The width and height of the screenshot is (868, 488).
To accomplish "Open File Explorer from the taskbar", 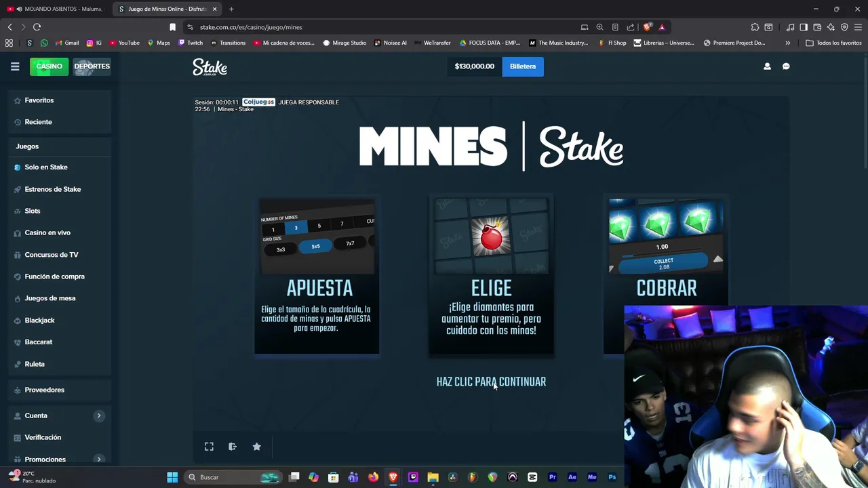I will click(433, 477).
